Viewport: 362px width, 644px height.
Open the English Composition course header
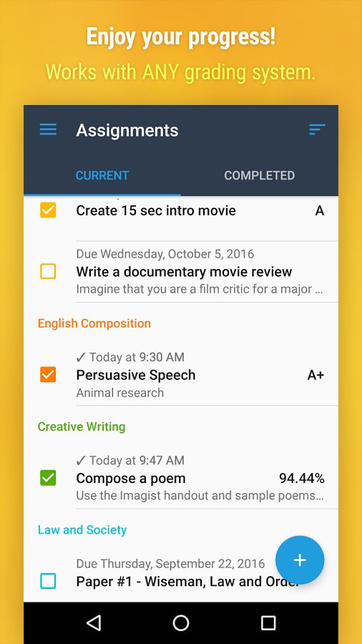coord(94,323)
